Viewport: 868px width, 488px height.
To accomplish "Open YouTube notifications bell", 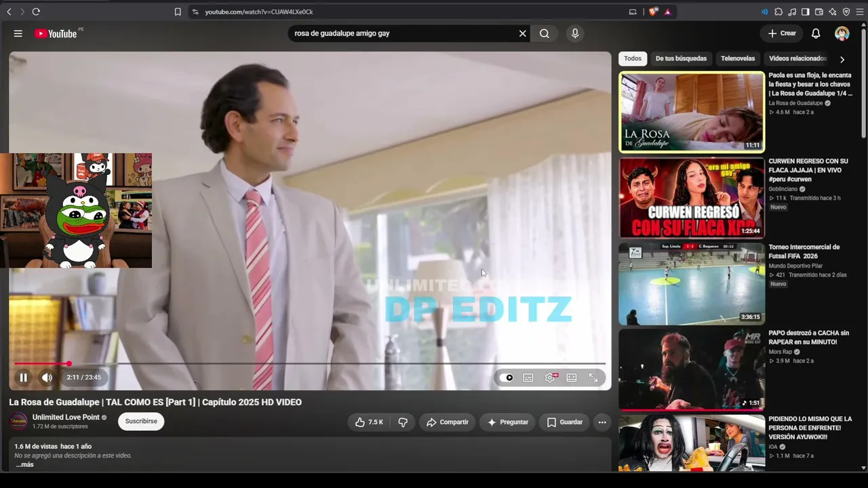I will click(816, 33).
